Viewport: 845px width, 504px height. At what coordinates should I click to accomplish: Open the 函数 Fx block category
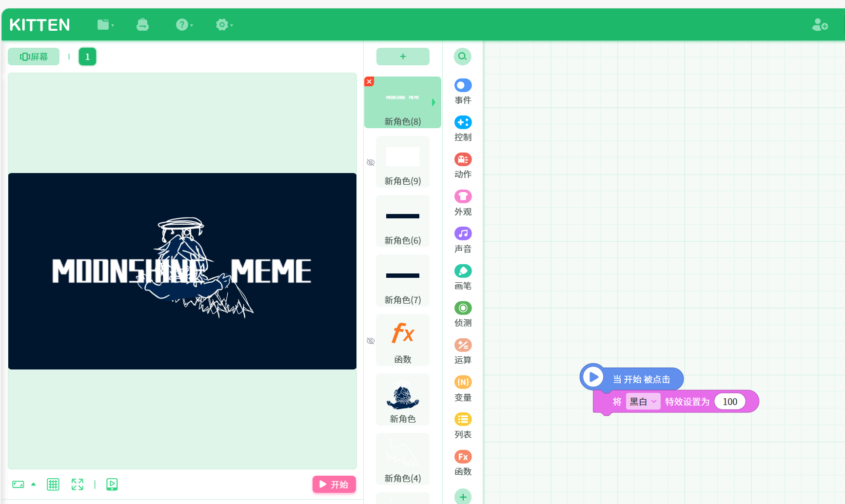pos(463,464)
